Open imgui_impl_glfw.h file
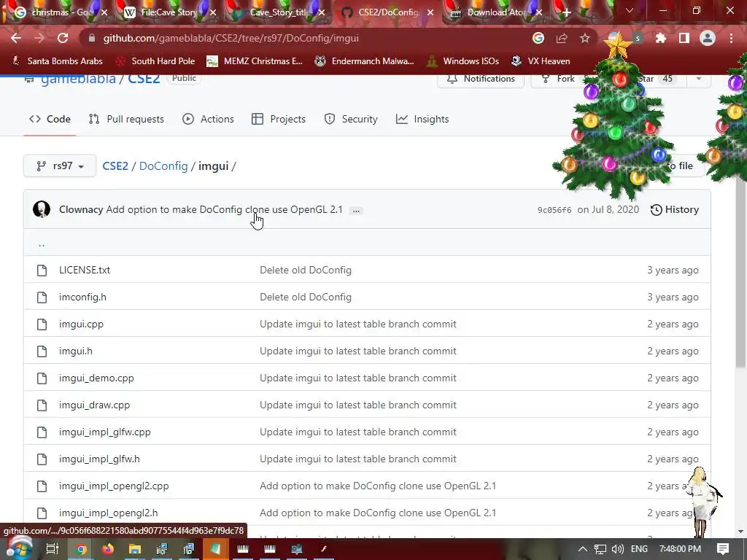This screenshot has width=747, height=560. tap(99, 459)
